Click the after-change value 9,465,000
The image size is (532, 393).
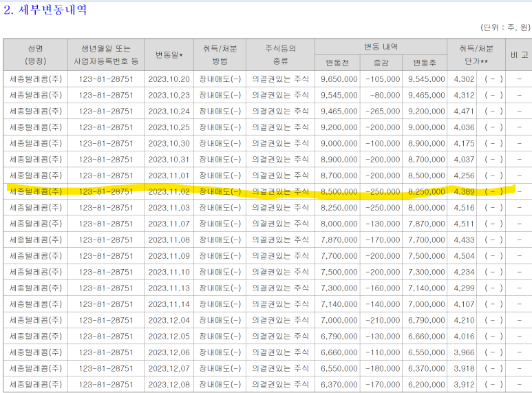[427, 96]
